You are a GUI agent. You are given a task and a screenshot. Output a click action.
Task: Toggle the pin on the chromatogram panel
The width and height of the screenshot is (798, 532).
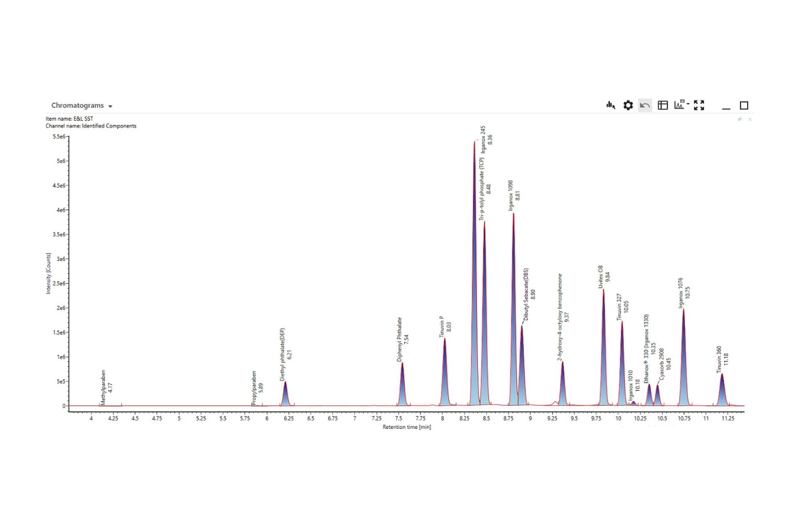[x=740, y=119]
